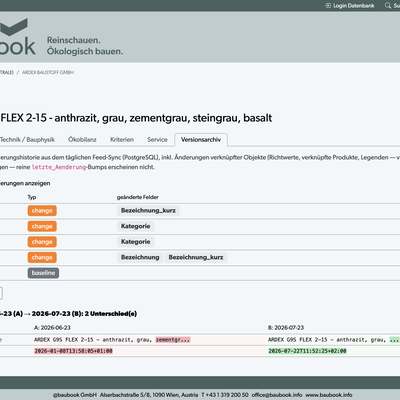Open the office@baubook.info email link
The image size is (400, 400).
pos(277,395)
